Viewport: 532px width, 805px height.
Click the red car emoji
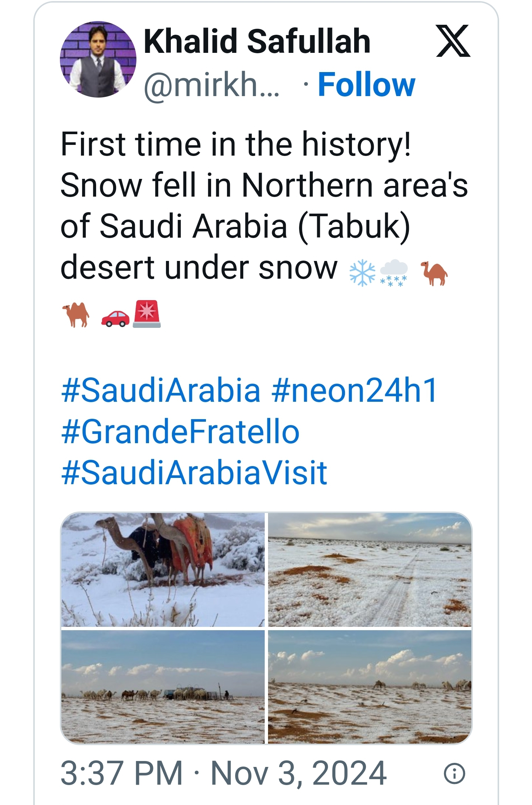point(115,318)
